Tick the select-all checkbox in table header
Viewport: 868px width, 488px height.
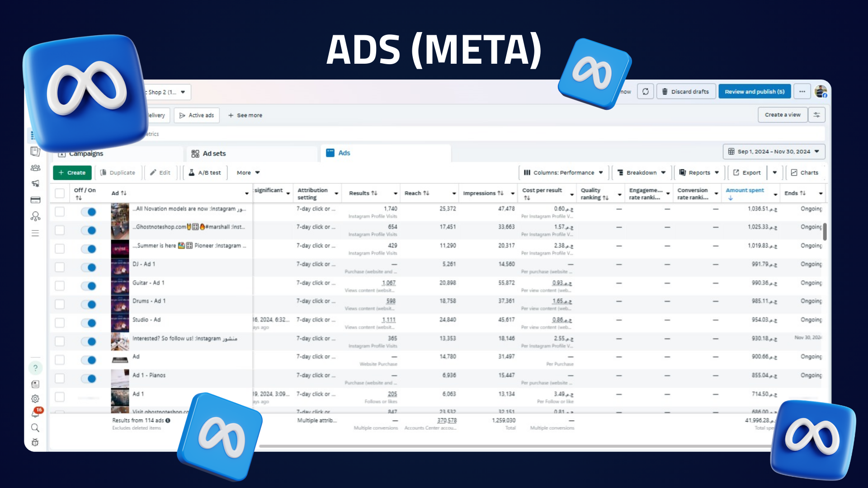(x=60, y=193)
